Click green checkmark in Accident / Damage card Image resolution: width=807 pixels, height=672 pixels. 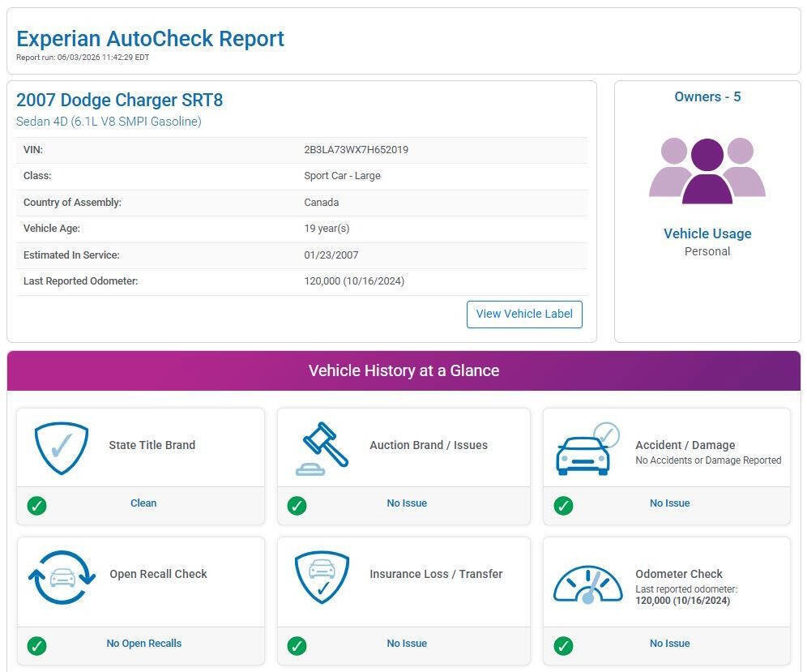pyautogui.click(x=564, y=506)
